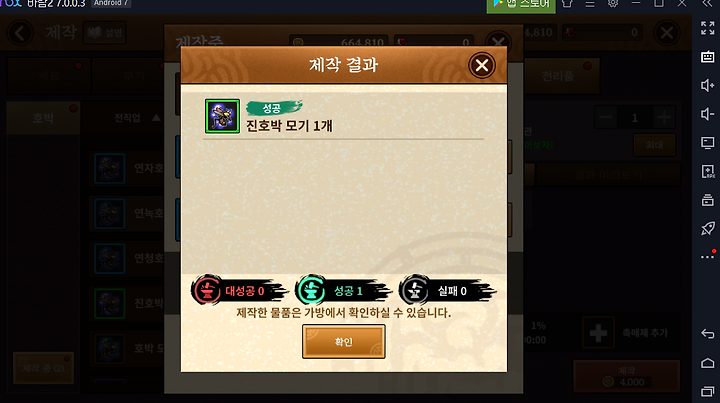Screen dimensions: 720x403
Task: Close the 제작 결과 dialog with X
Action: [x=482, y=65]
